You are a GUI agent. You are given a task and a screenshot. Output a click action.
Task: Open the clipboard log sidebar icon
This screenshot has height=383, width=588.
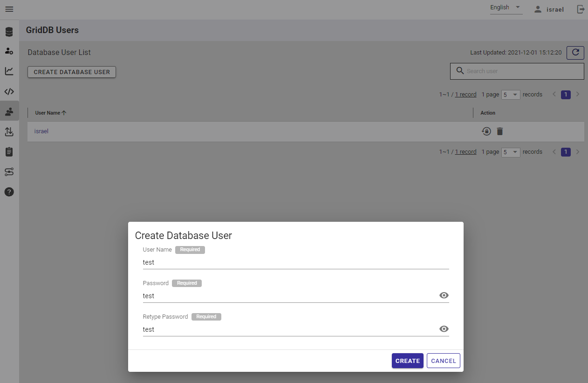click(x=9, y=152)
